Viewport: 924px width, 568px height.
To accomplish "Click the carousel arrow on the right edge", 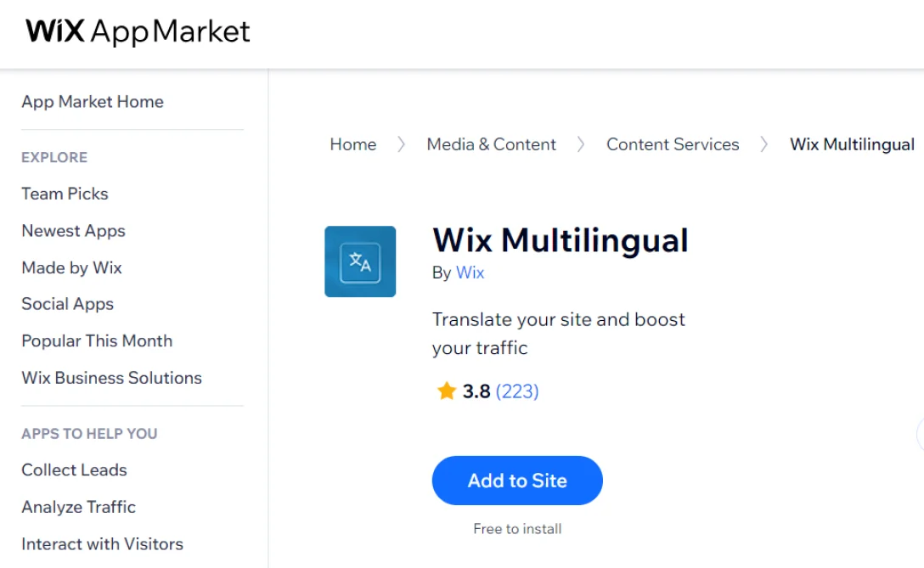I will click(920, 436).
